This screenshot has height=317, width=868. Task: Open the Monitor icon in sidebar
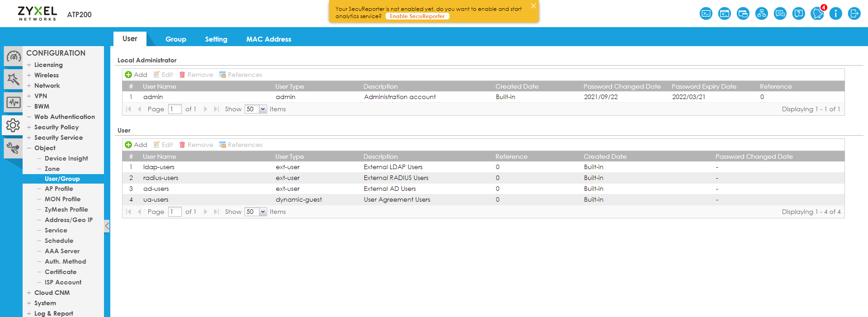tap(13, 103)
